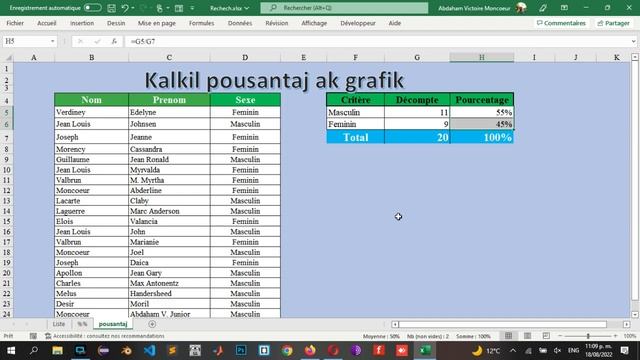Open Blender from the taskbar
640x360 pixels.
[x=127, y=351]
